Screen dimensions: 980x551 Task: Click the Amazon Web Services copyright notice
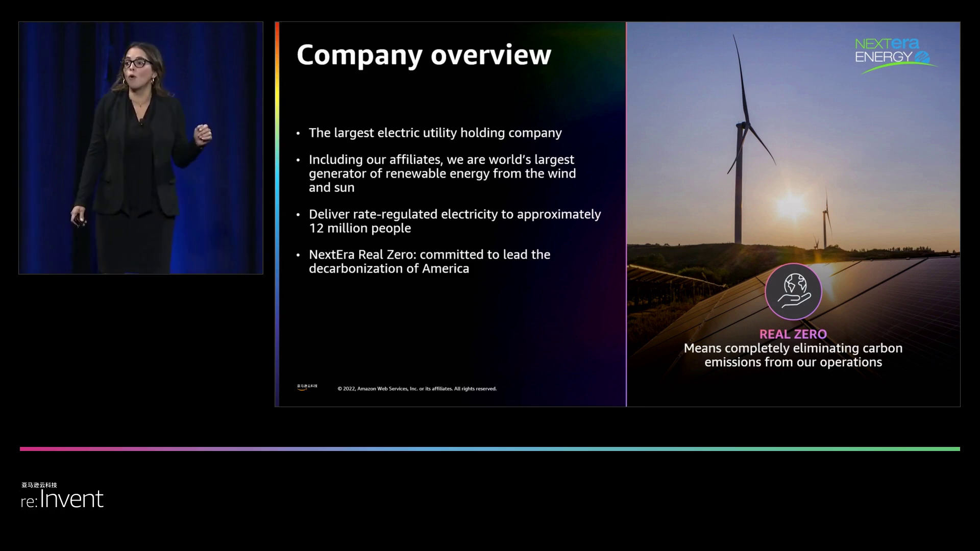pos(416,389)
